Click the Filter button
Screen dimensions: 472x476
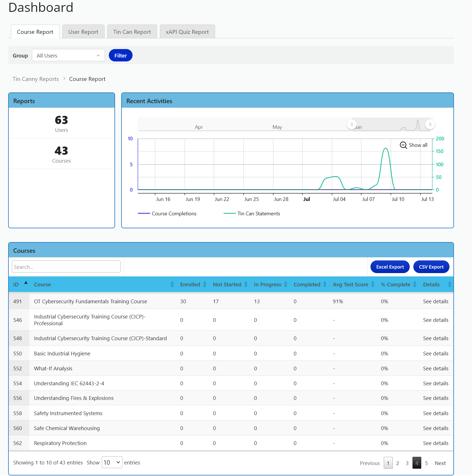pos(120,55)
